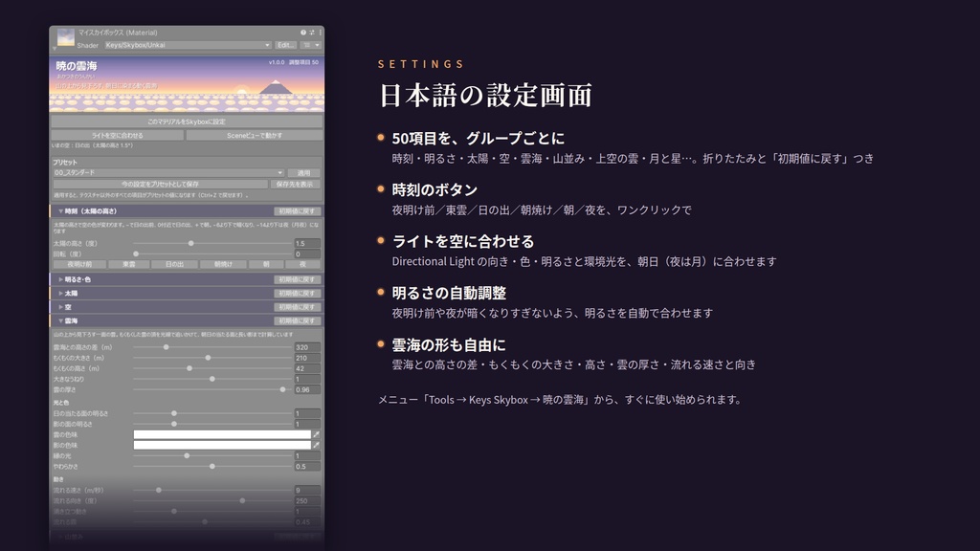
Task: Click the value field showing 42
Action: [307, 368]
